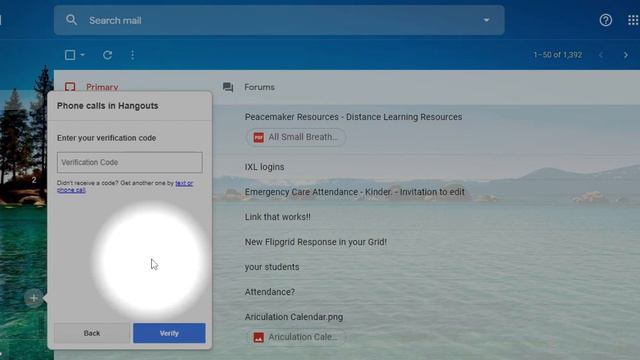Click the Verification Code input field
Screen dimensions: 640x360
click(130, 162)
